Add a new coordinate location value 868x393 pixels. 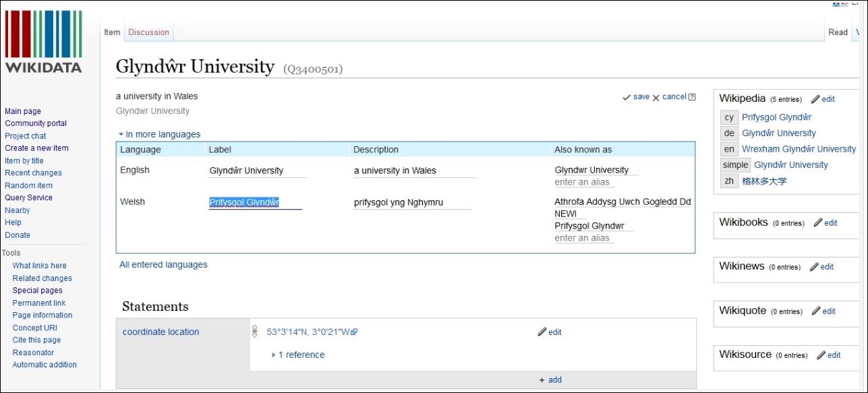pos(550,380)
